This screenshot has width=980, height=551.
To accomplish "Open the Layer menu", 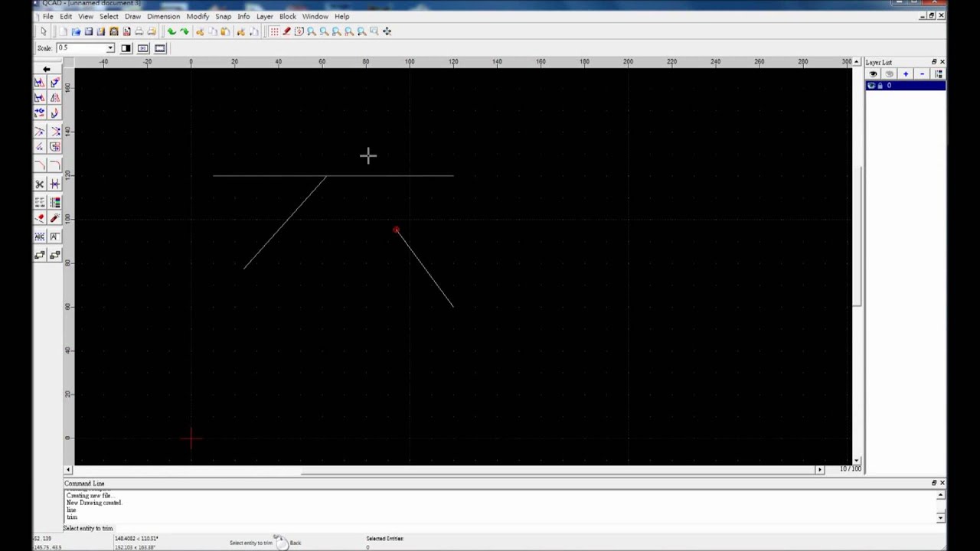I will [x=264, y=16].
